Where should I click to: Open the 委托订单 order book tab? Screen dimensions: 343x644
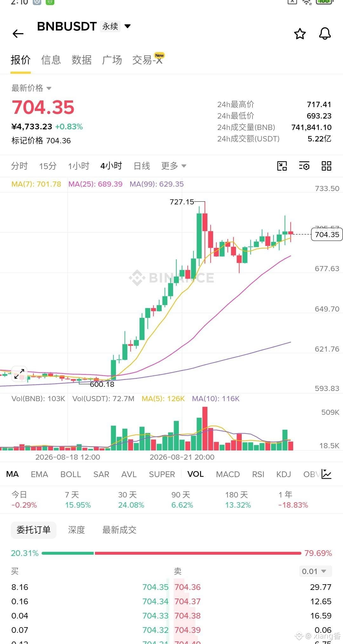[33, 530]
